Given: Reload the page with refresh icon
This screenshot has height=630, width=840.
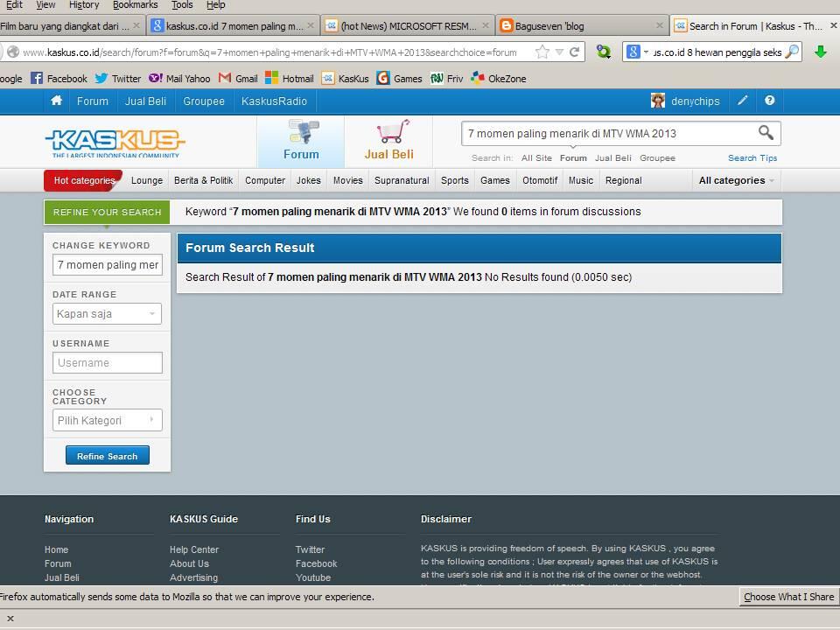Looking at the screenshot, I should point(575,52).
